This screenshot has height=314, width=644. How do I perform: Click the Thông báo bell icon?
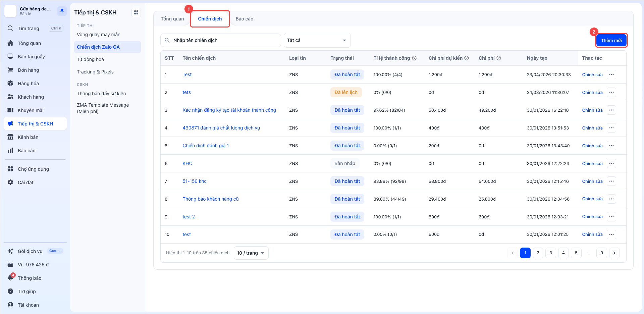coord(10,278)
